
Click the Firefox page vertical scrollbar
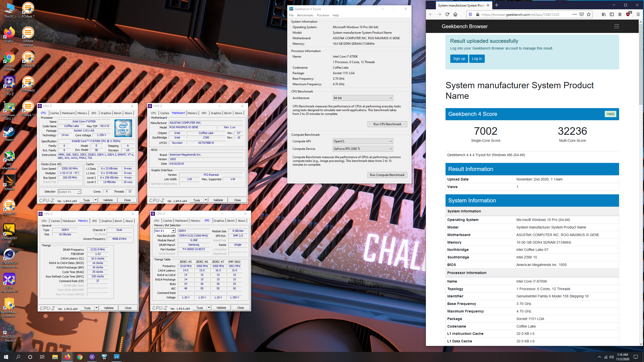click(x=641, y=64)
